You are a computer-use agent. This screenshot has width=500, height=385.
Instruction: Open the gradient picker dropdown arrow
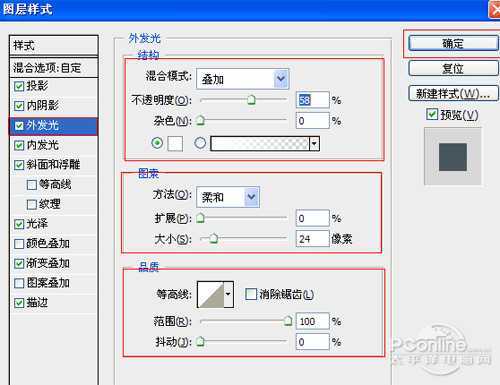point(314,144)
